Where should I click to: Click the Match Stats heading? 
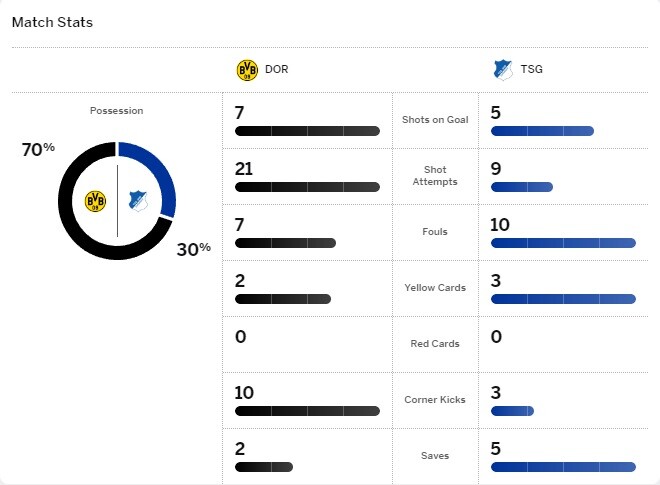point(52,22)
